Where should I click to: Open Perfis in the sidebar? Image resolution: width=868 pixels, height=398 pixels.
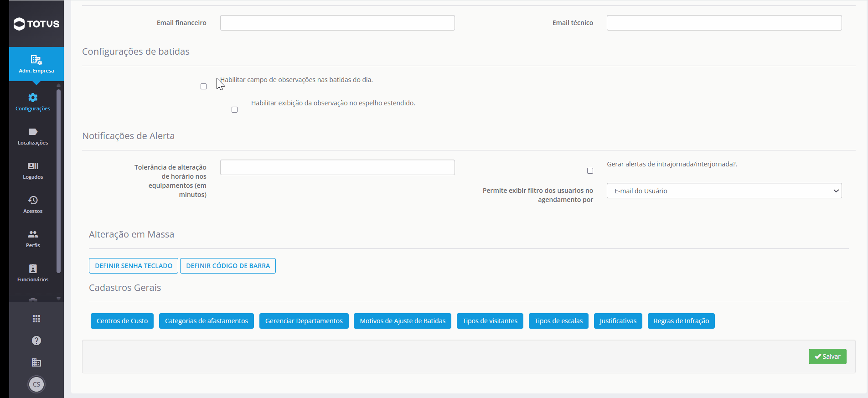click(x=33, y=239)
